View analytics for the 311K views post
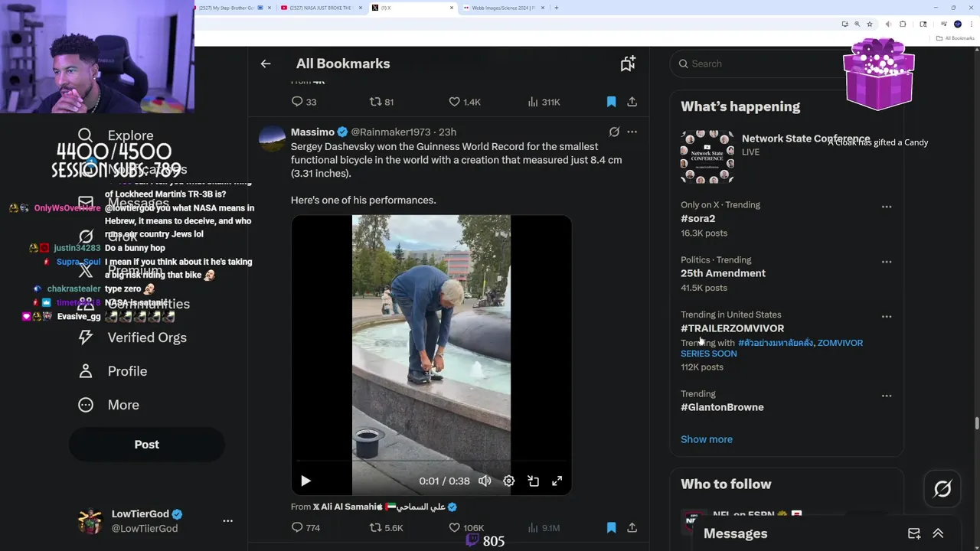 click(x=544, y=102)
